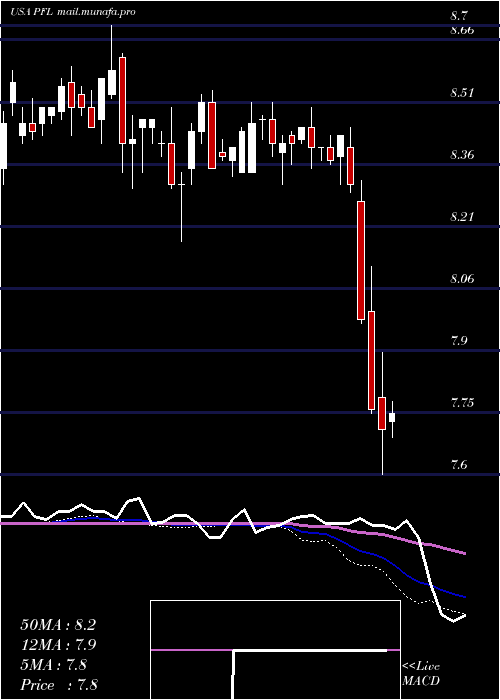The image size is (500, 700).
Task: Click the '<<Live MACD' label
Action: coord(421,674)
